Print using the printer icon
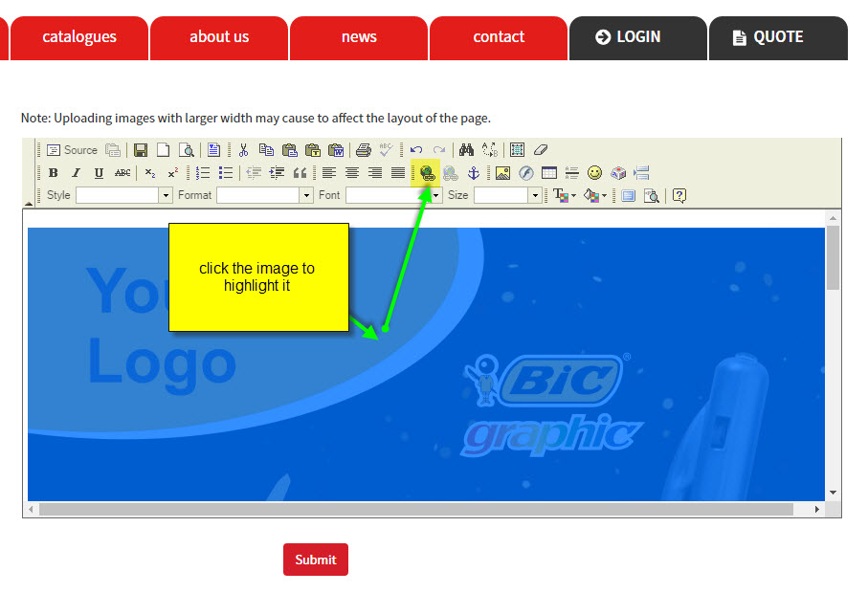Image resolution: width=868 pixels, height=593 pixels. (363, 150)
